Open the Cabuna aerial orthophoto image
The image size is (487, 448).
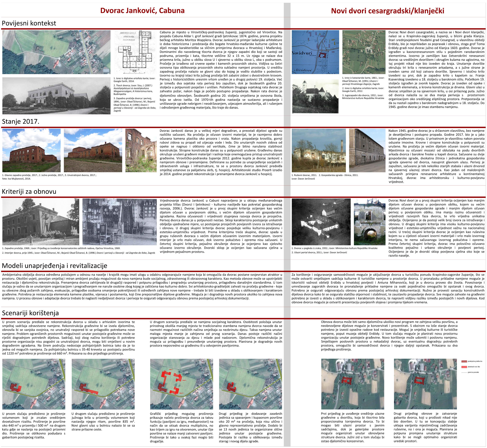pyautogui.click(x=56, y=52)
